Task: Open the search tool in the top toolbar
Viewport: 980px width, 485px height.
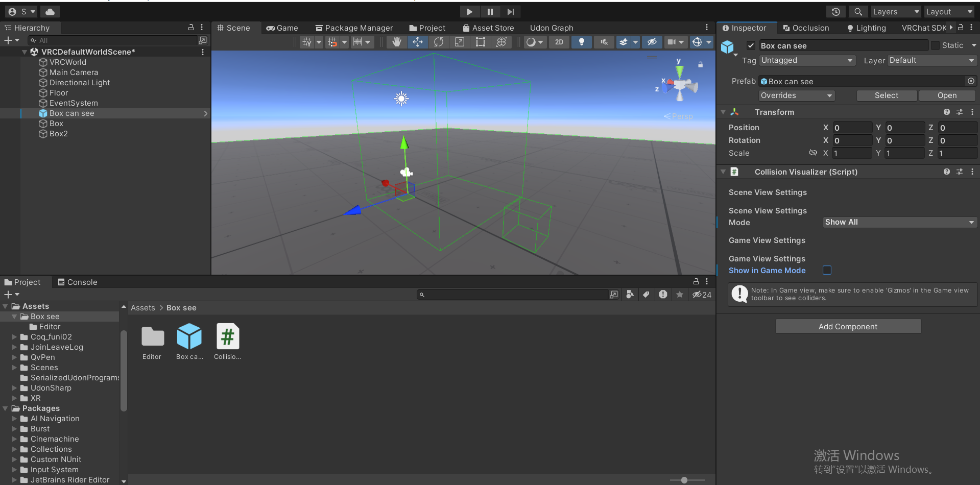Action: tap(858, 11)
